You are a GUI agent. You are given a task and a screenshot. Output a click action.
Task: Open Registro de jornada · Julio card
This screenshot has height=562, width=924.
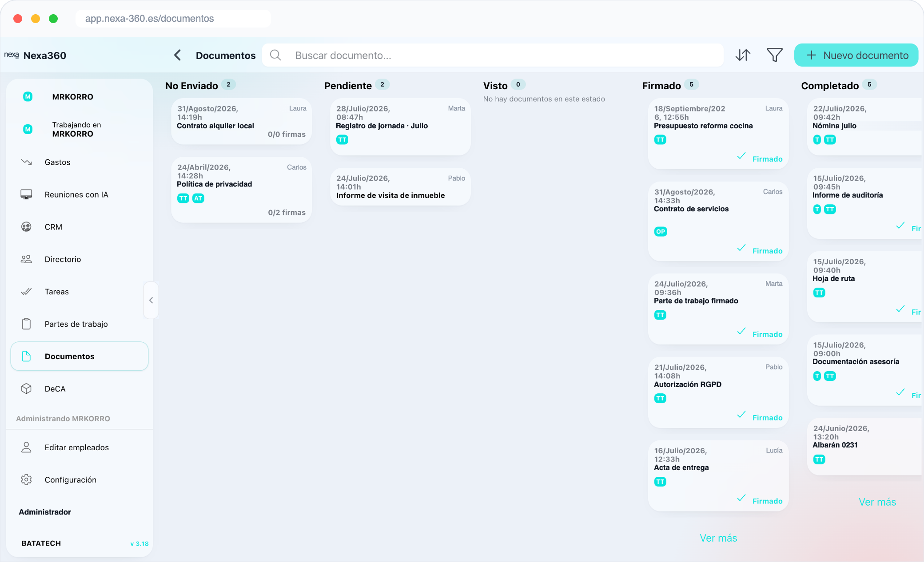[400, 127]
